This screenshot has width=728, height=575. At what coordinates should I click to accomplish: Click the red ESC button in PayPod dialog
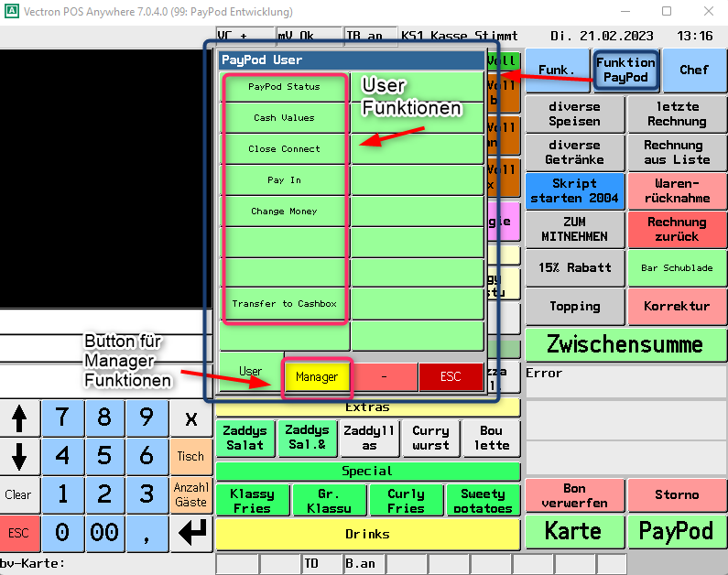[451, 376]
